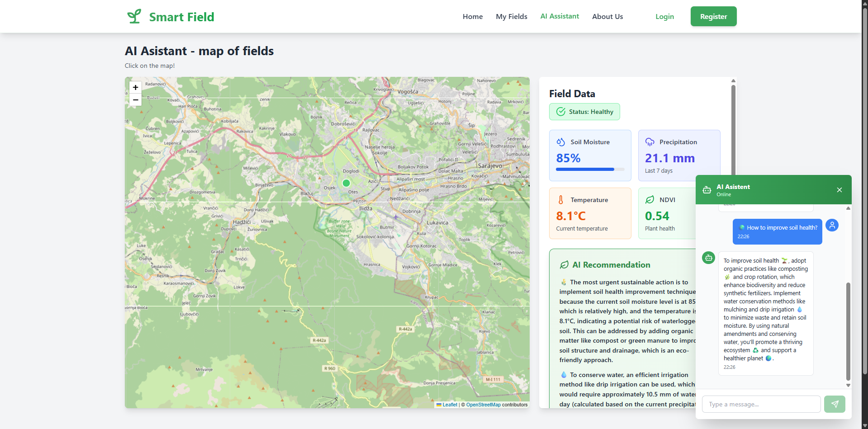Click the Field Data panel scrollbar
Viewport: 868px width, 429px height.
[x=733, y=130]
